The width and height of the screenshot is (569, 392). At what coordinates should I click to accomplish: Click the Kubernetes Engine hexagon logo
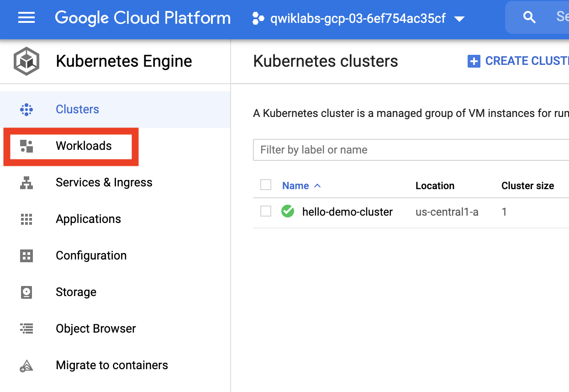(x=26, y=61)
